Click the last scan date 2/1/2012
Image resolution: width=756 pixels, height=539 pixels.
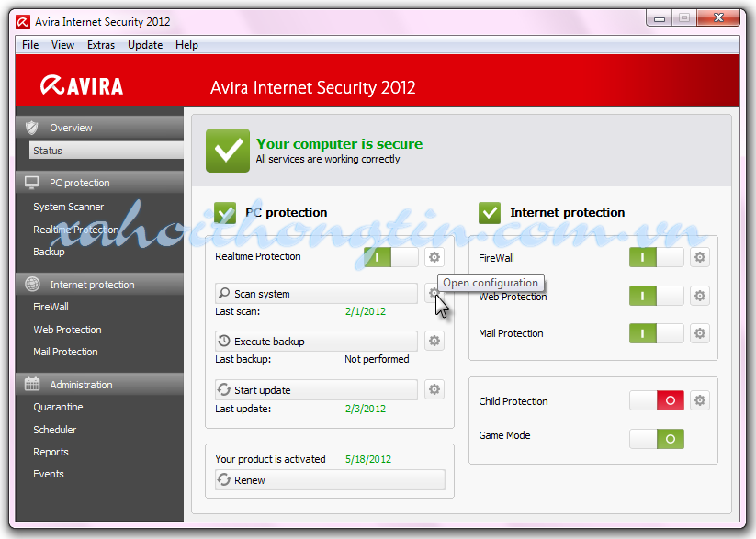pos(366,311)
